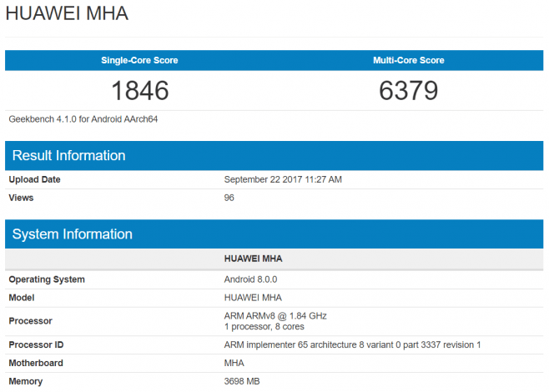This screenshot has height=392, width=549.
Task: Click the MHA motherboard value
Action: pos(234,363)
